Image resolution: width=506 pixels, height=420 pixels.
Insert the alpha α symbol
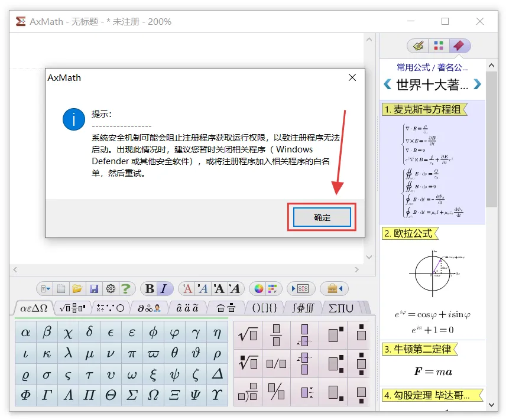coord(25,332)
